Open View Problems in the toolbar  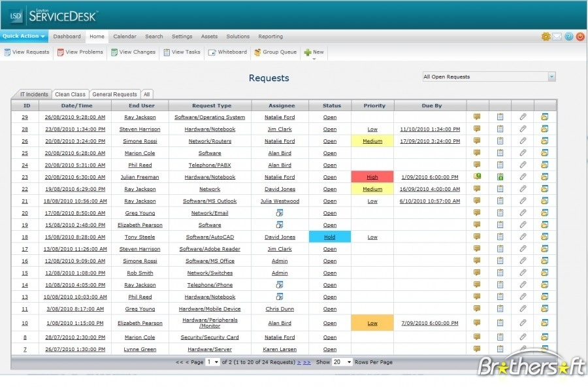(80, 52)
